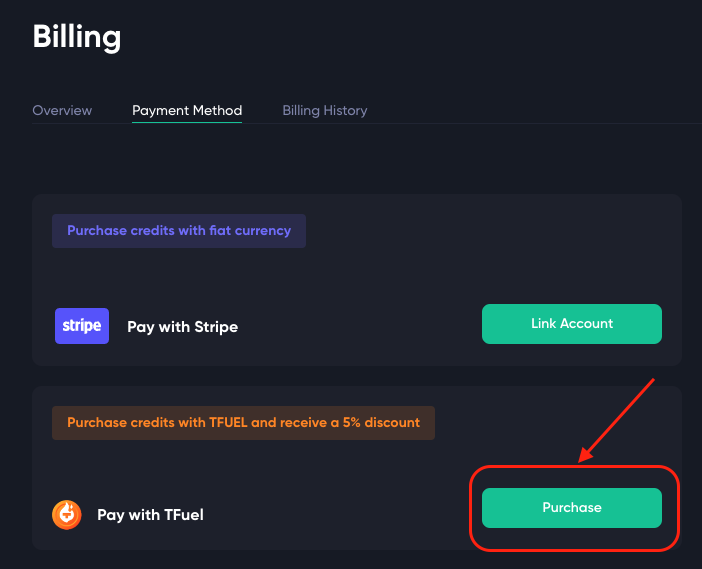Click the fiat currency purchase banner

pos(179,231)
